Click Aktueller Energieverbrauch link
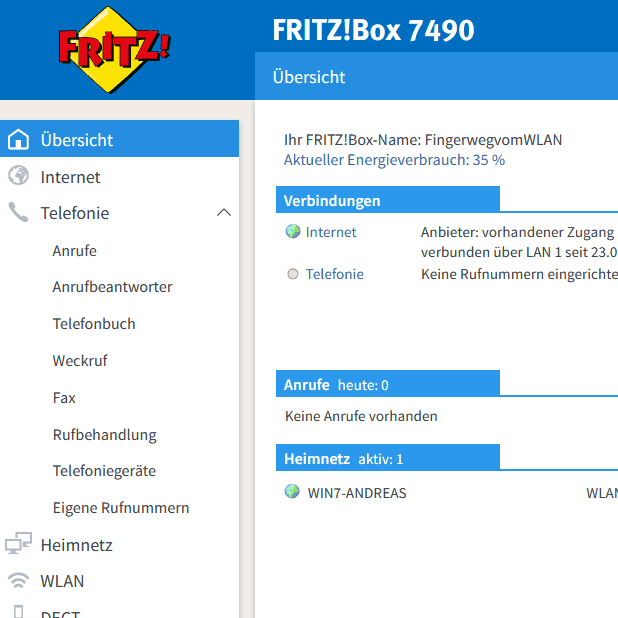Viewport: 618px width, 618px height. pyautogui.click(x=394, y=160)
